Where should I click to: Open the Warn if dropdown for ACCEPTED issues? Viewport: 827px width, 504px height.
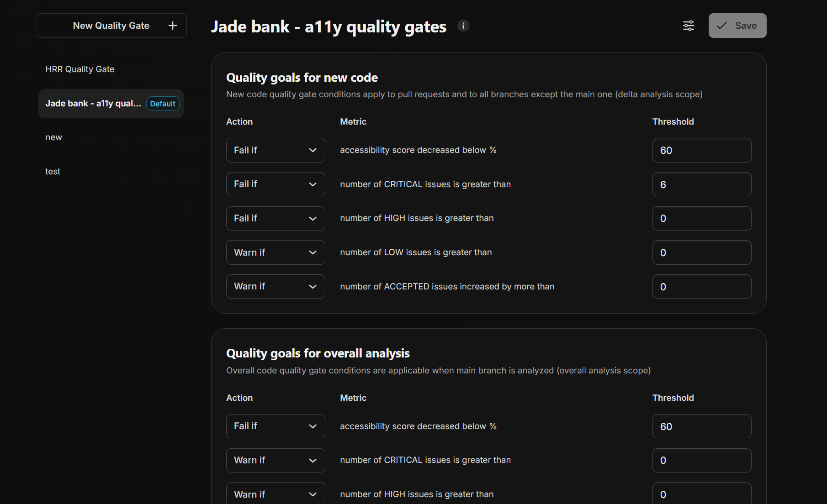pos(275,286)
